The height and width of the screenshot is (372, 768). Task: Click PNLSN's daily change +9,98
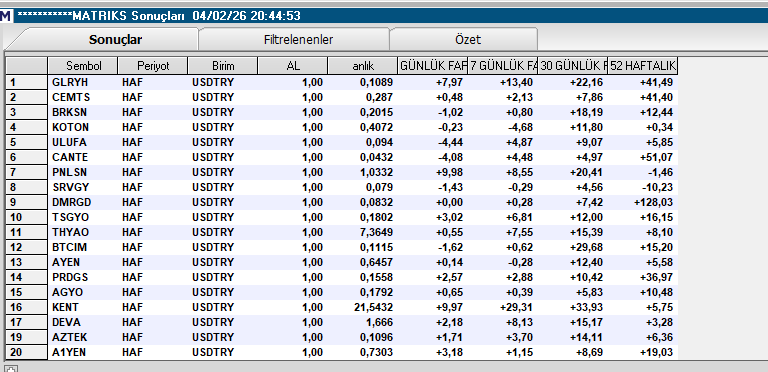tap(449, 172)
